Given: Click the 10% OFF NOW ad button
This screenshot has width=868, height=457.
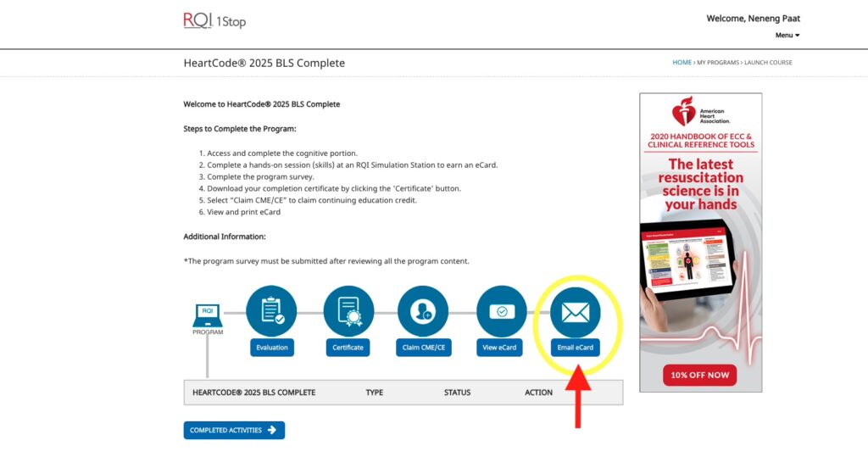Looking at the screenshot, I should (x=699, y=375).
